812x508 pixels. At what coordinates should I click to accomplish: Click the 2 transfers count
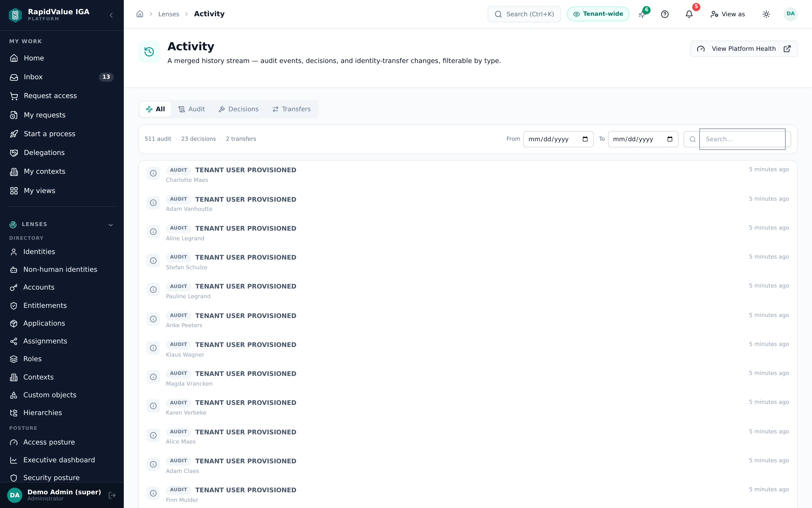click(241, 139)
